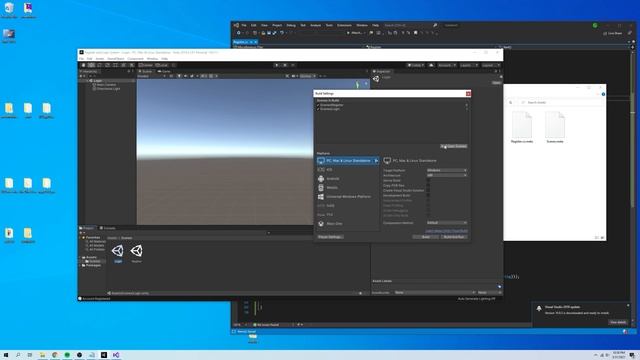640x360 pixels.
Task: Switch to the Game tab in Unity
Action: (x=164, y=71)
